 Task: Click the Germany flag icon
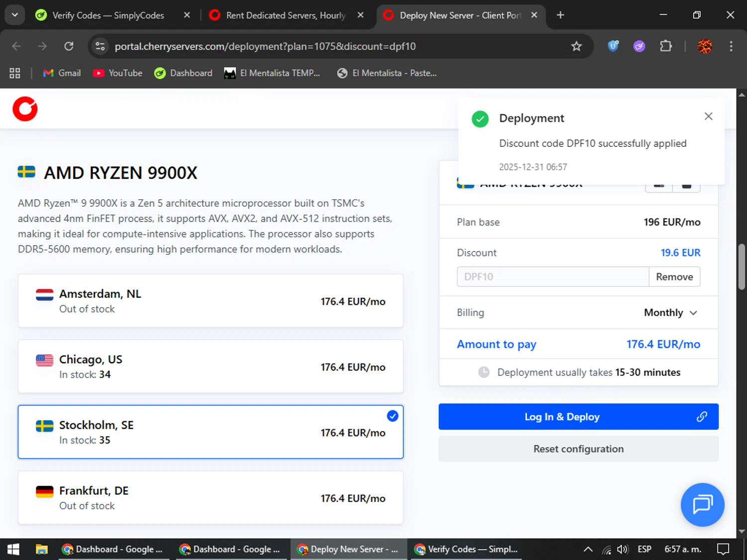point(44,492)
